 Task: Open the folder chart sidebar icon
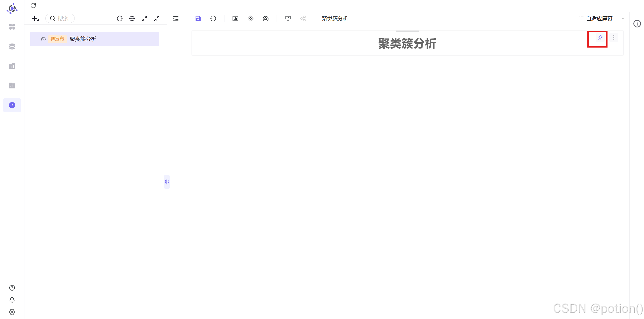pyautogui.click(x=12, y=86)
